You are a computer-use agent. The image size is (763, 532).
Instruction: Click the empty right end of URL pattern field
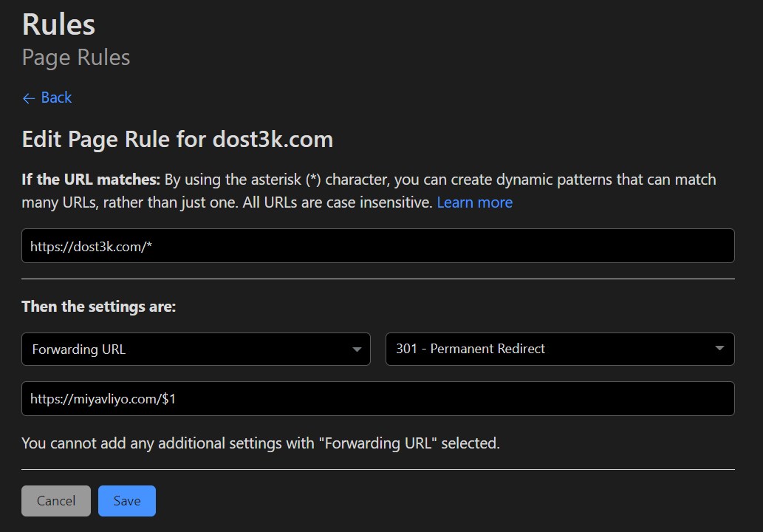[x=681, y=246]
